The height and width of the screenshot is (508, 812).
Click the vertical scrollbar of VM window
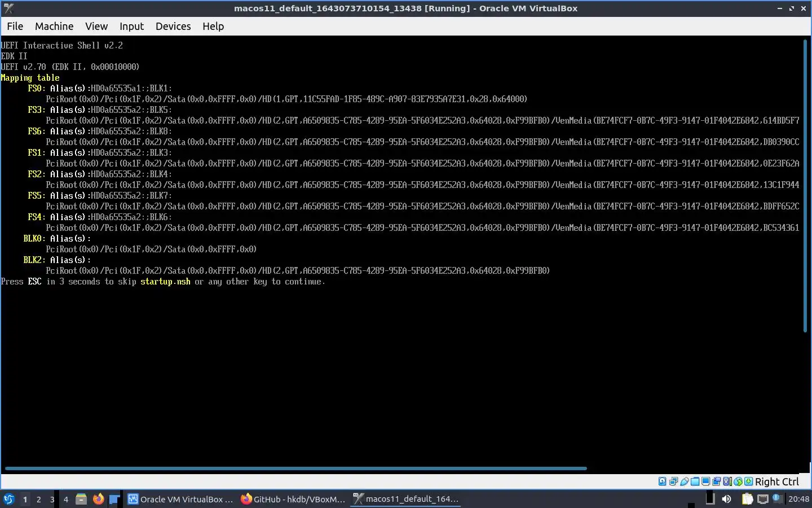click(805, 186)
